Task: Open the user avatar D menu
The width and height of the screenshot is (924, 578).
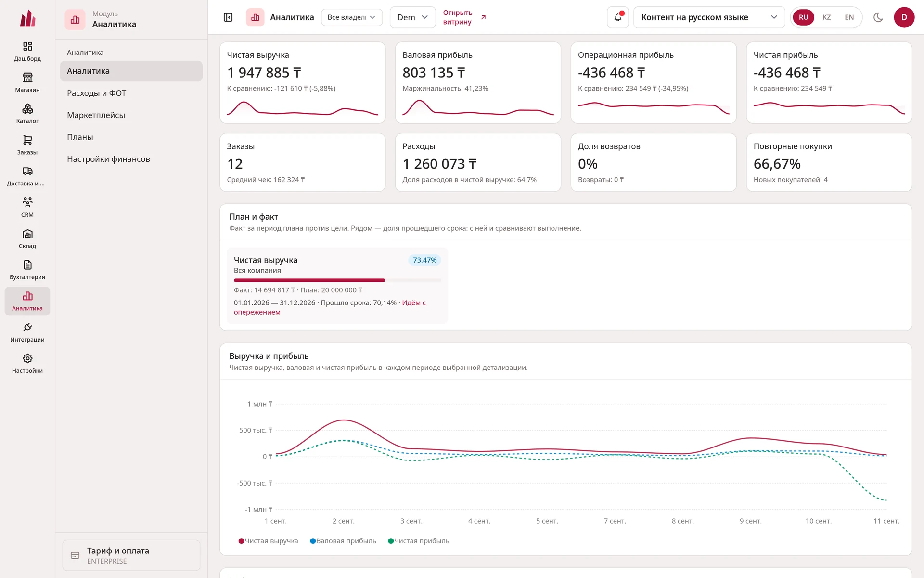Action: point(904,17)
